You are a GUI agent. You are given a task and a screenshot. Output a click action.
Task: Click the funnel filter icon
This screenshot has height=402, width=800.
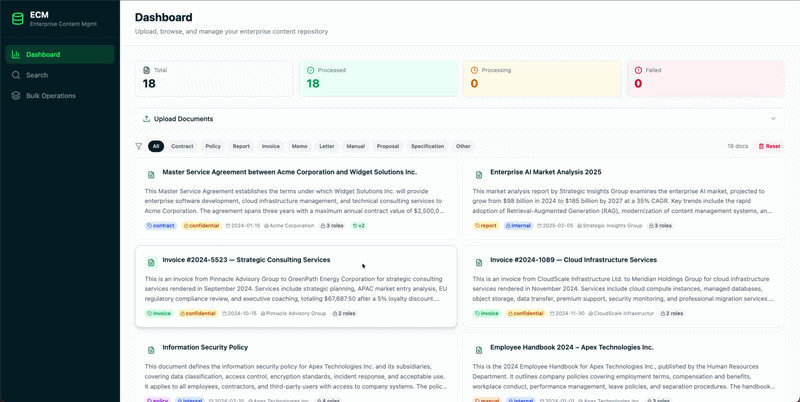click(139, 146)
